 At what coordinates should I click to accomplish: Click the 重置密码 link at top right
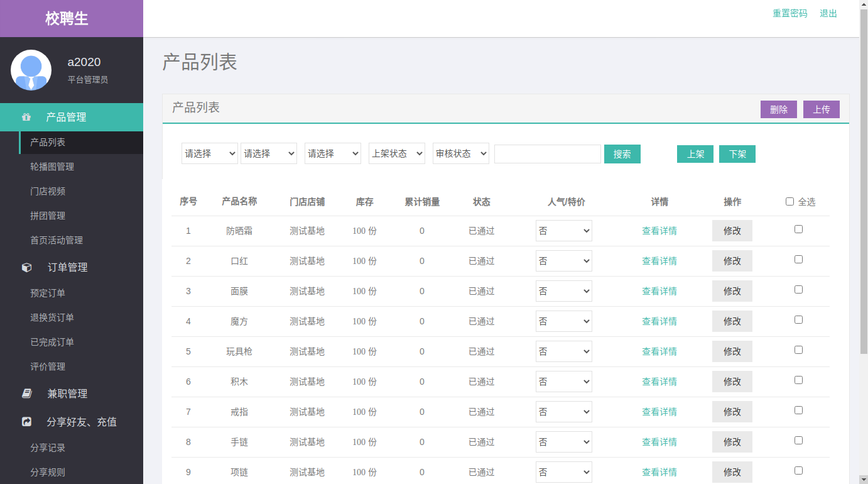click(789, 13)
